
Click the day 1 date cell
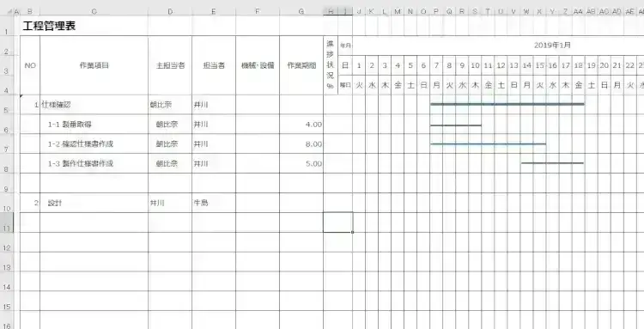[x=359, y=65]
